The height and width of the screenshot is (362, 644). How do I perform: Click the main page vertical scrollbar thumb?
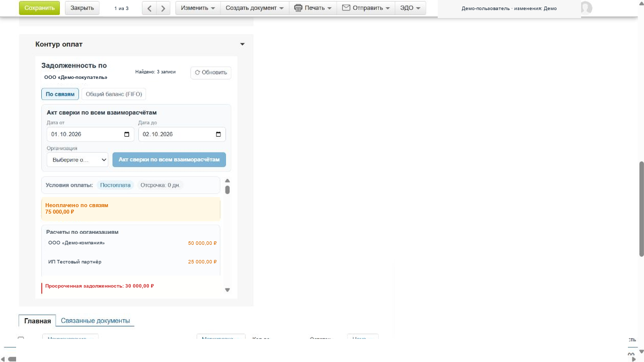641,209
